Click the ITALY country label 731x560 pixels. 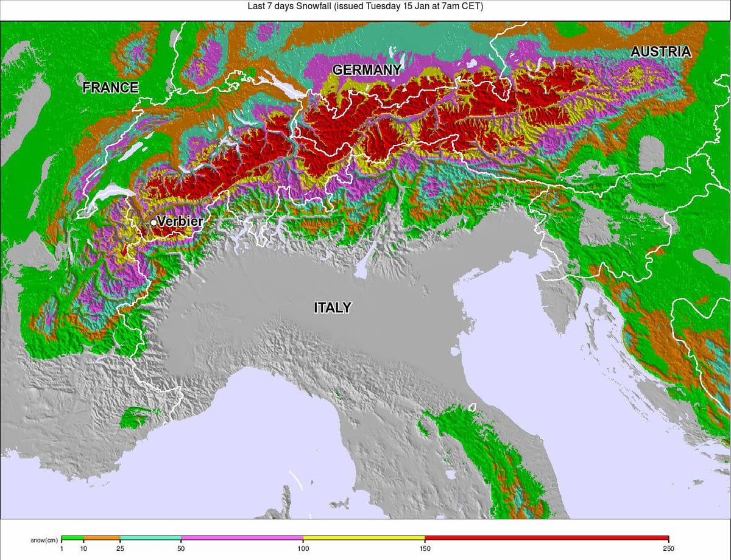pos(333,307)
